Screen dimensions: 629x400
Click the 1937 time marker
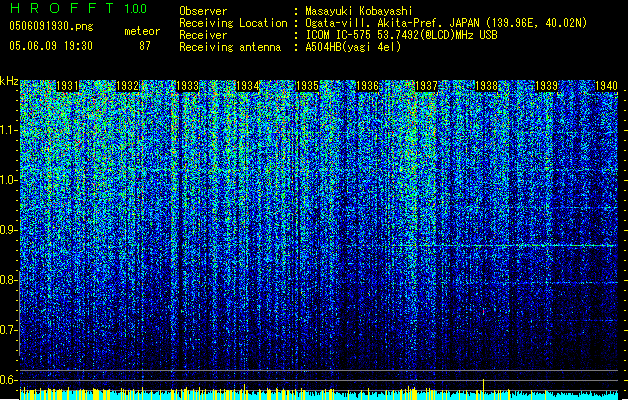click(x=426, y=86)
